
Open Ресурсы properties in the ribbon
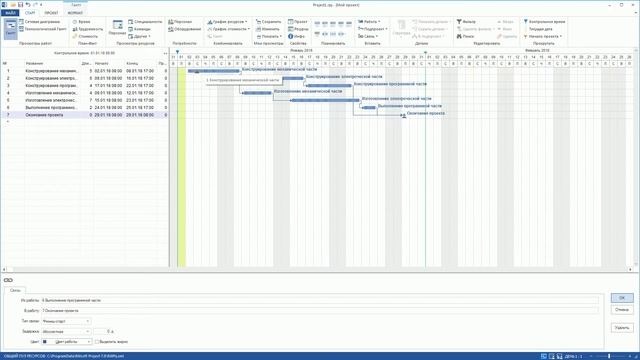(298, 29)
